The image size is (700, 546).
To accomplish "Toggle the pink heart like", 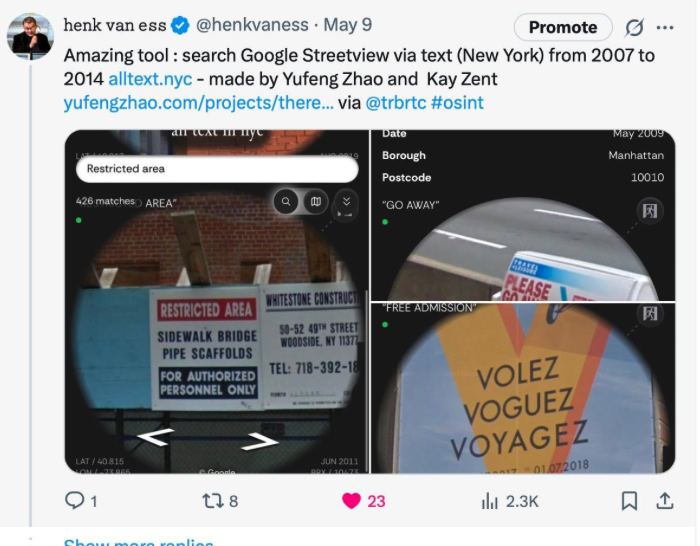I will click(351, 501).
